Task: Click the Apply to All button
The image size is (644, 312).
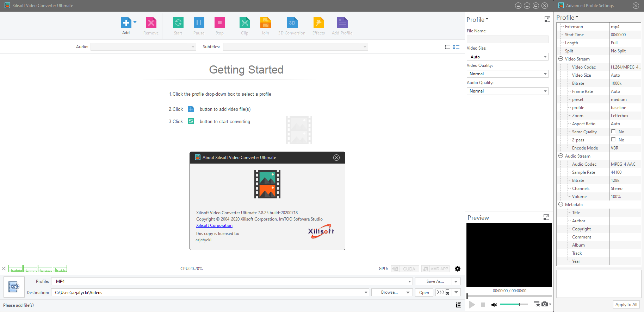Action: (x=626, y=305)
